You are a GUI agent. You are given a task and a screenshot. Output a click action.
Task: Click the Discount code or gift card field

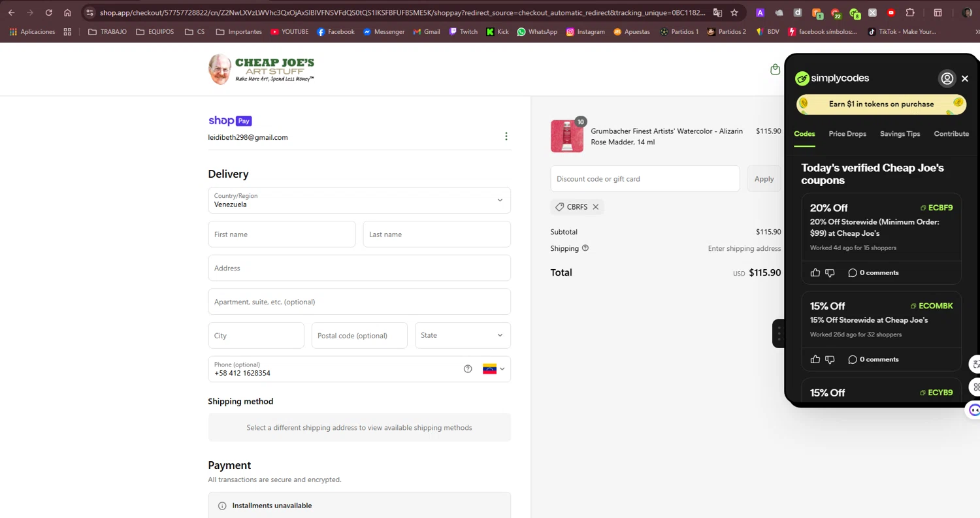[x=645, y=178]
